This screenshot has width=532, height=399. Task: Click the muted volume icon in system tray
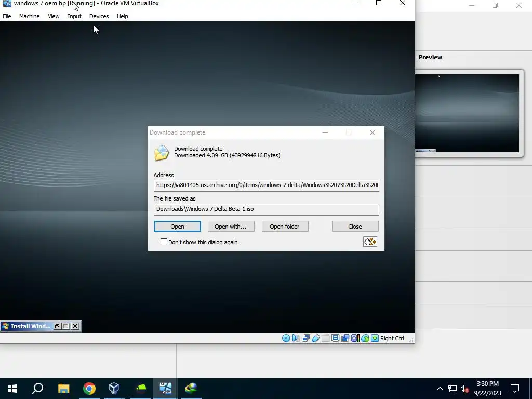[x=464, y=389]
